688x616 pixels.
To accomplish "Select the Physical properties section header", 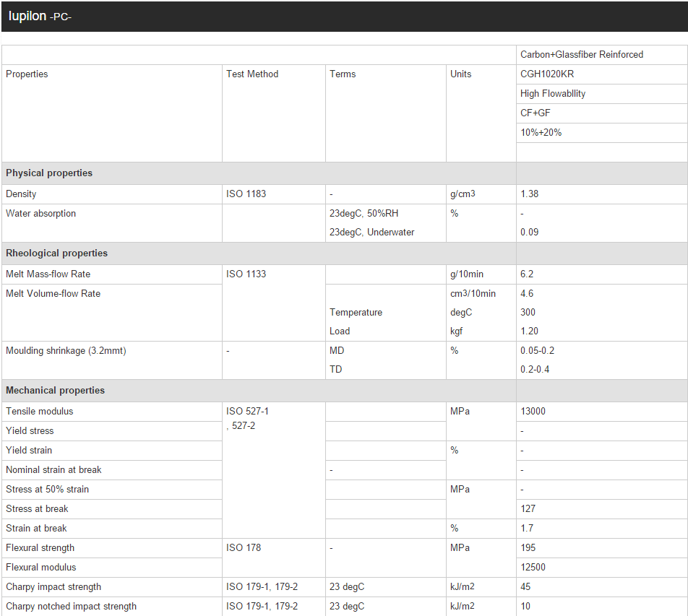I will pyautogui.click(x=49, y=173).
